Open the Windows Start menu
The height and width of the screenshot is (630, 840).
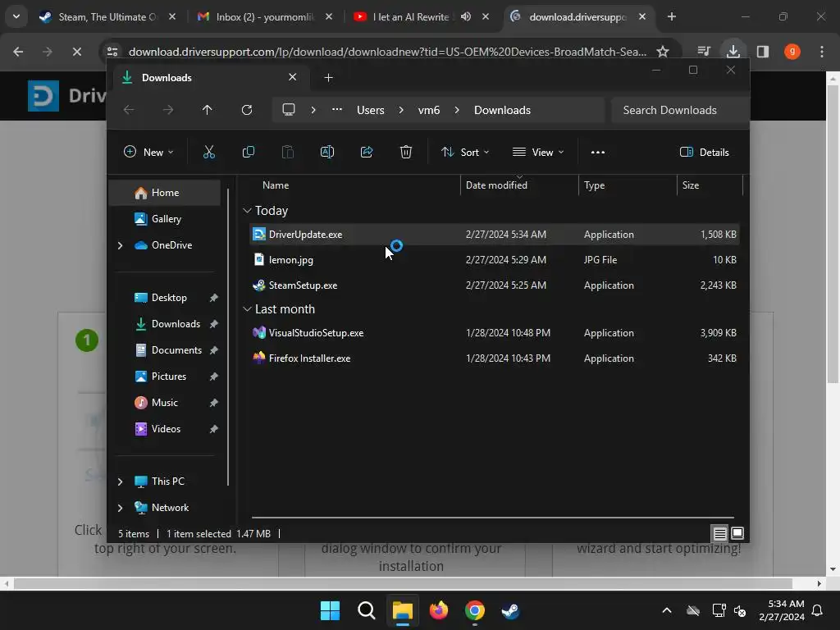tap(330, 610)
